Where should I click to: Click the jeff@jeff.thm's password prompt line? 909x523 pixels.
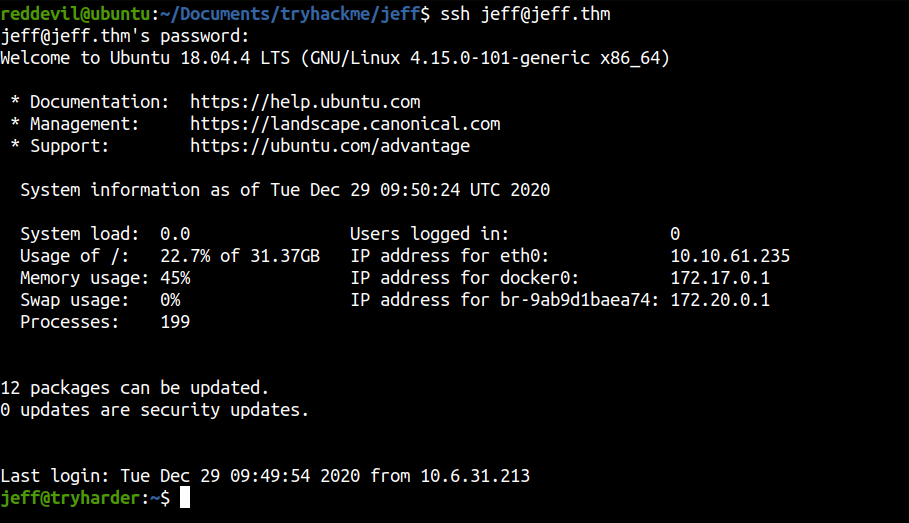tap(125, 36)
